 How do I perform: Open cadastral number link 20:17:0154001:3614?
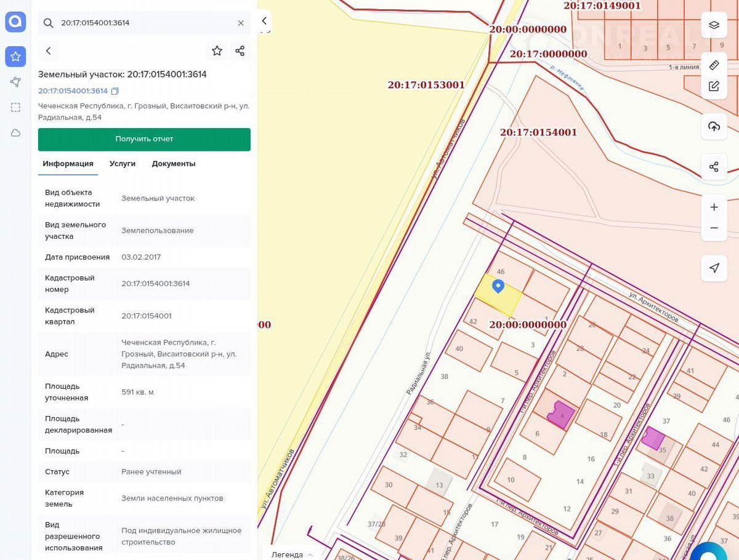(73, 91)
